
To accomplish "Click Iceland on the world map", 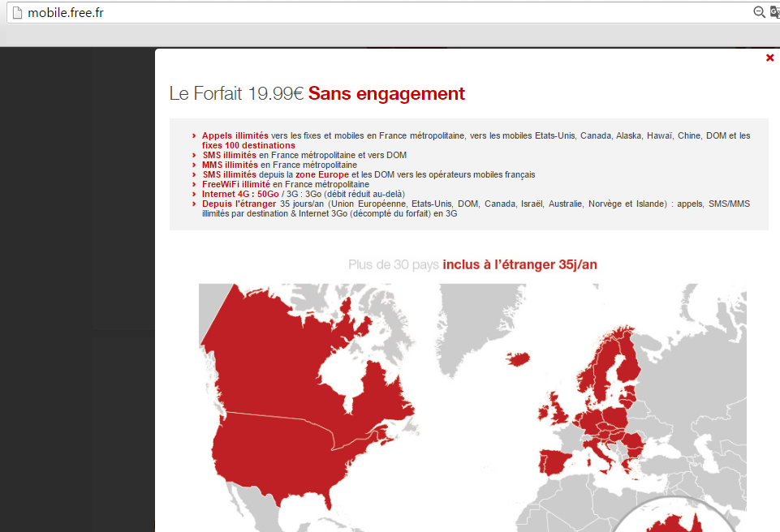I will coord(518,358).
